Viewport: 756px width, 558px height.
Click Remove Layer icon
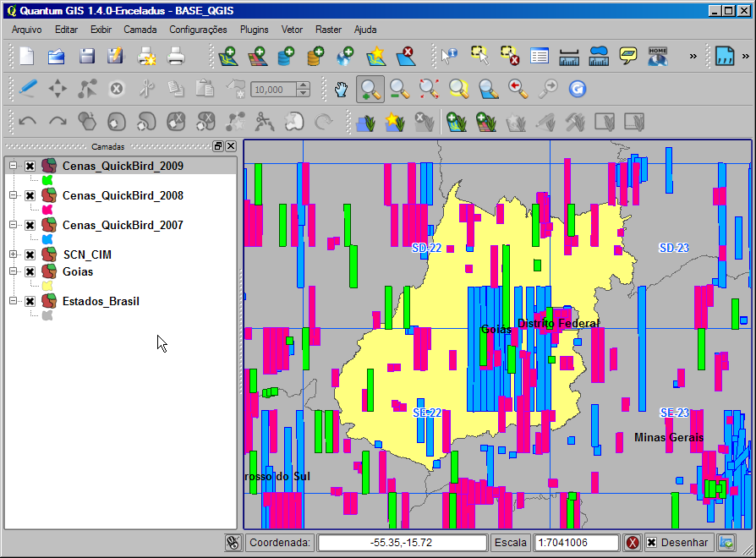tap(406, 57)
